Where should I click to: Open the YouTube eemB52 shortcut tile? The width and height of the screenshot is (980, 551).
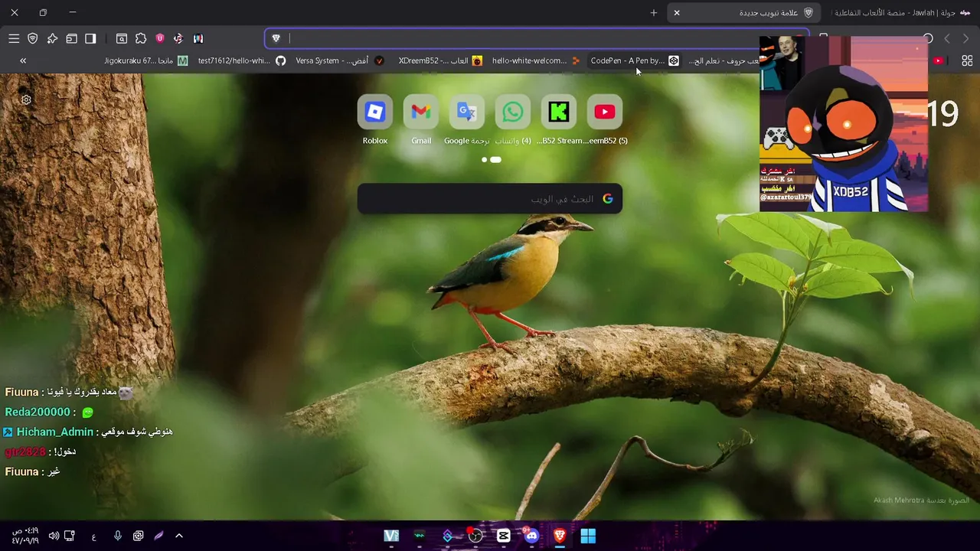pyautogui.click(x=605, y=120)
